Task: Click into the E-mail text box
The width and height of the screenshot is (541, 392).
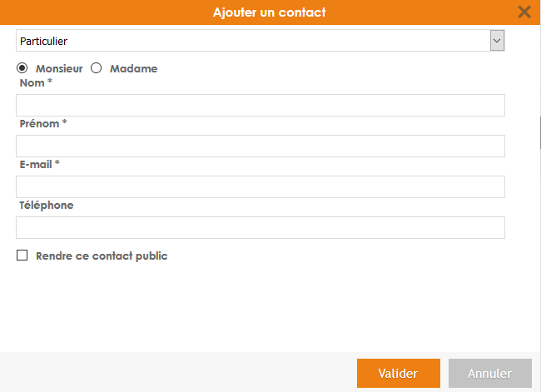Action: 261,186
